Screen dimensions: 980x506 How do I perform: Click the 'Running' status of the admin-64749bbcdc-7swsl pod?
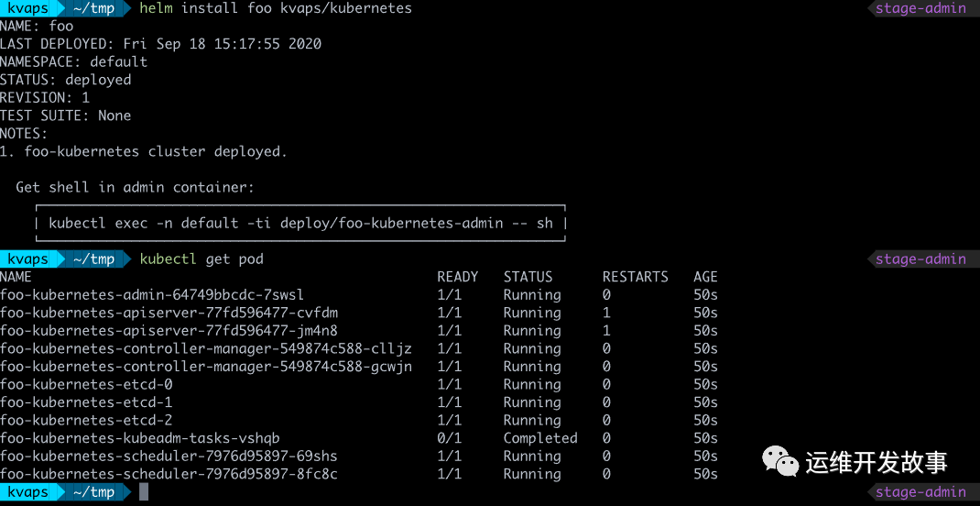pyautogui.click(x=532, y=294)
